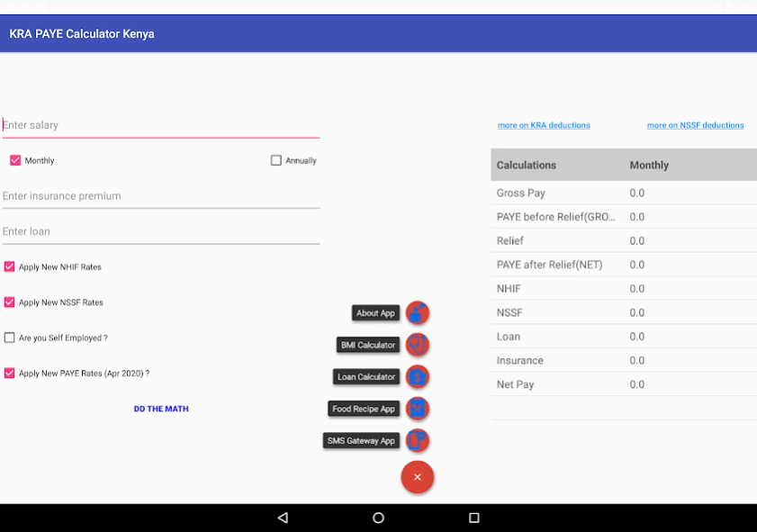Screen dimensions: 757x532
Task: Follow the more on NSSF deductions link
Action: pyautogui.click(x=695, y=125)
